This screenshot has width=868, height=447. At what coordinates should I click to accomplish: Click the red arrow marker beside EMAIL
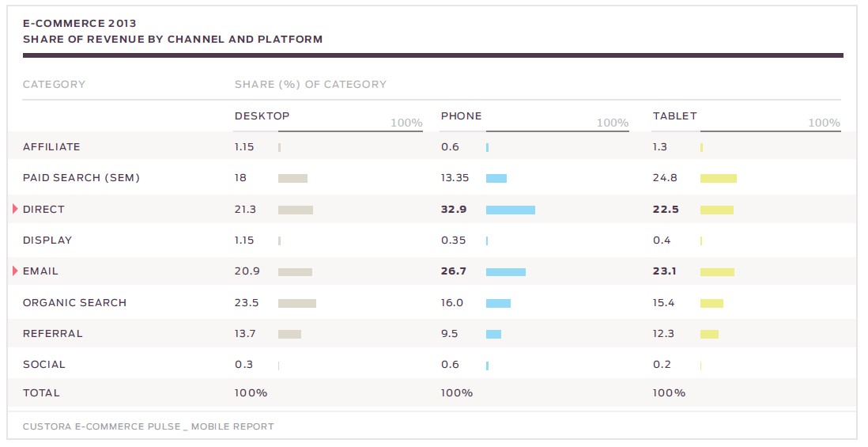click(x=16, y=271)
